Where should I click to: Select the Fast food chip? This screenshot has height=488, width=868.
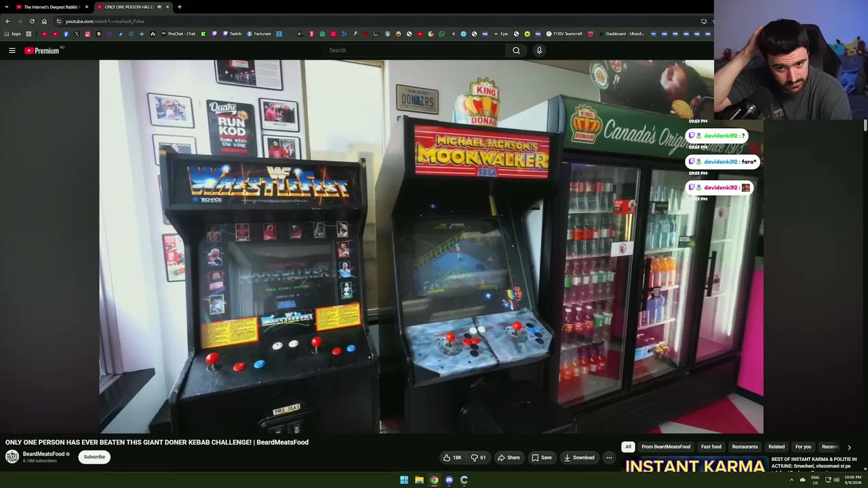point(711,447)
